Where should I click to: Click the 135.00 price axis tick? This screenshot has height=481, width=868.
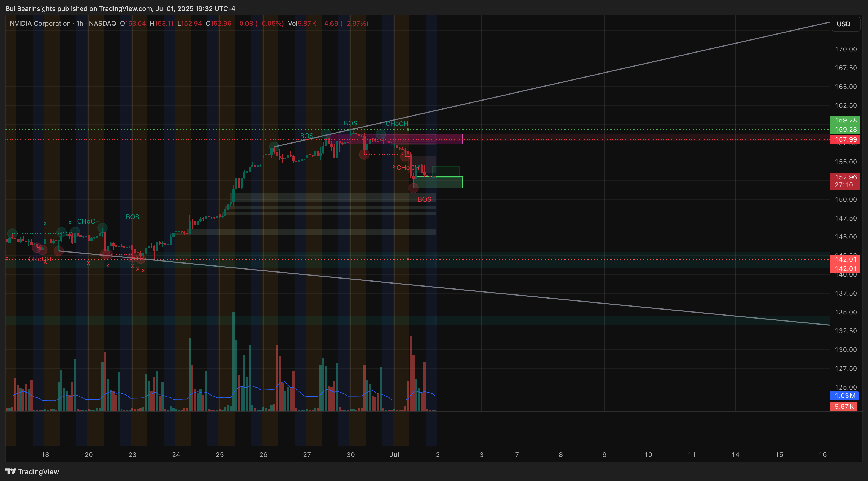pyautogui.click(x=846, y=312)
